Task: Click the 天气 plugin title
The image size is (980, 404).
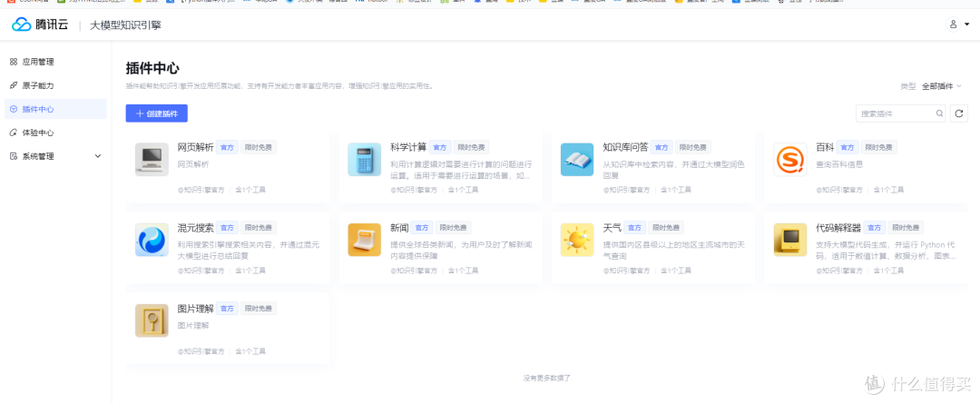Action: pos(612,228)
